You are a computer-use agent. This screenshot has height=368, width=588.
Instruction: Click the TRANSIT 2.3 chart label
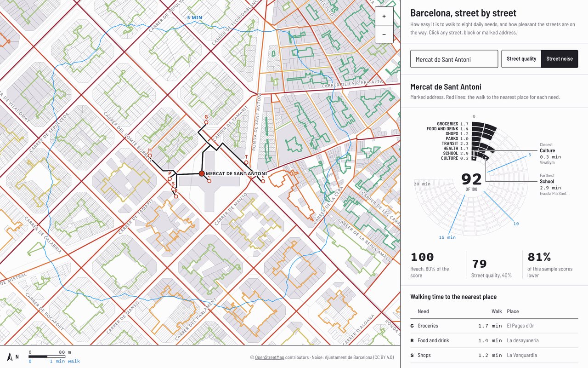[455, 144]
